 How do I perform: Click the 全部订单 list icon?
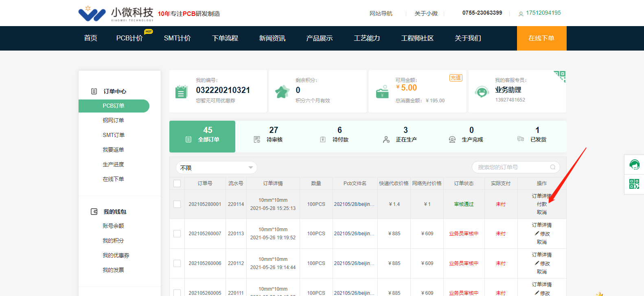(x=188, y=139)
